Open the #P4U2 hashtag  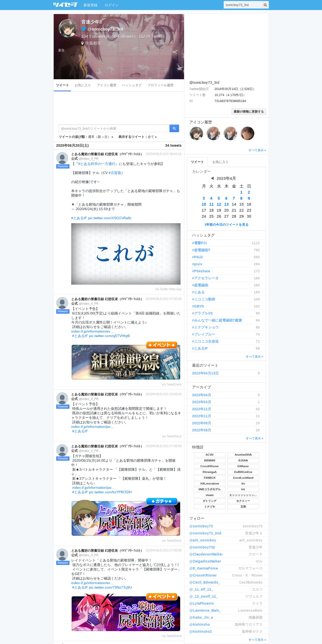click(x=197, y=257)
